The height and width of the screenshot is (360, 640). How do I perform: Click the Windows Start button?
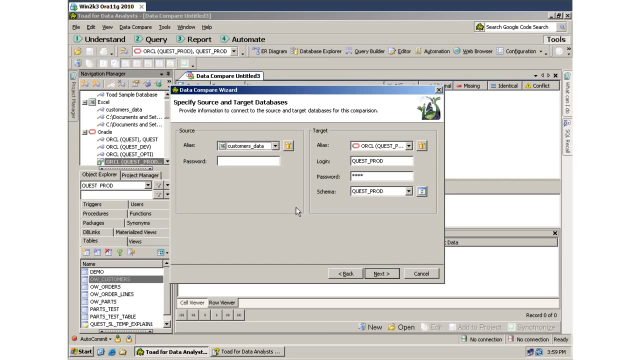82,351
